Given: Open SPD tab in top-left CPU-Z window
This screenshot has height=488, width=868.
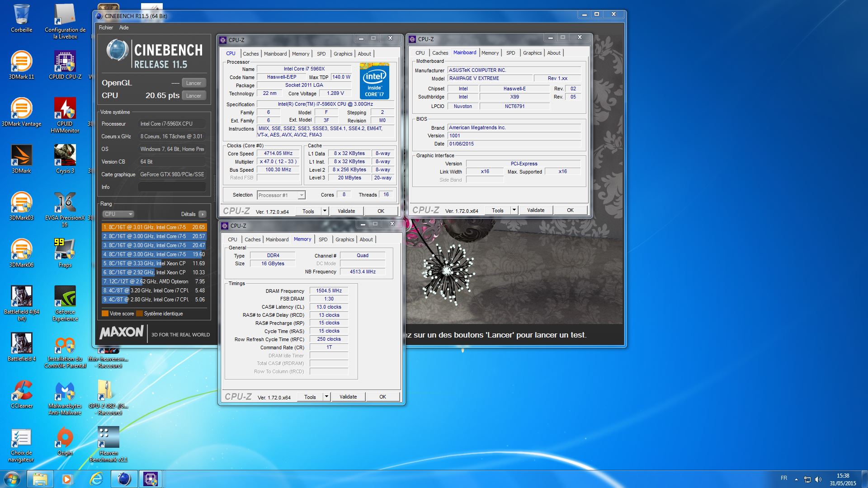Looking at the screenshot, I should [x=321, y=54].
